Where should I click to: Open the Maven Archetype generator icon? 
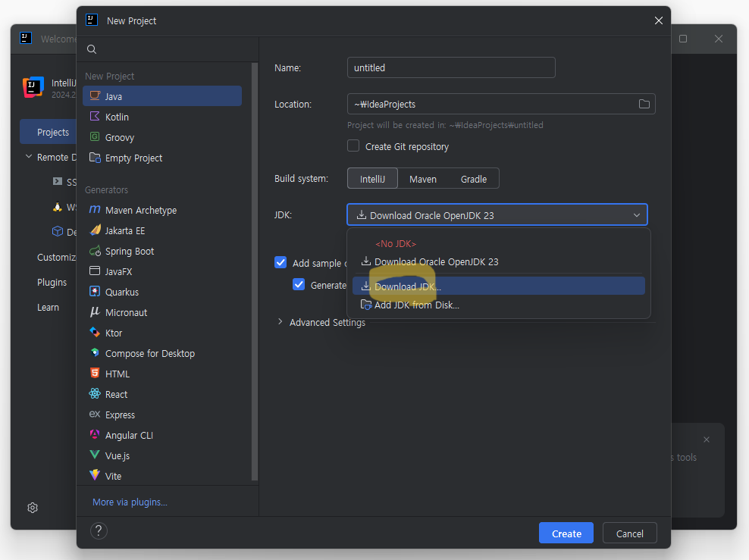coord(95,209)
